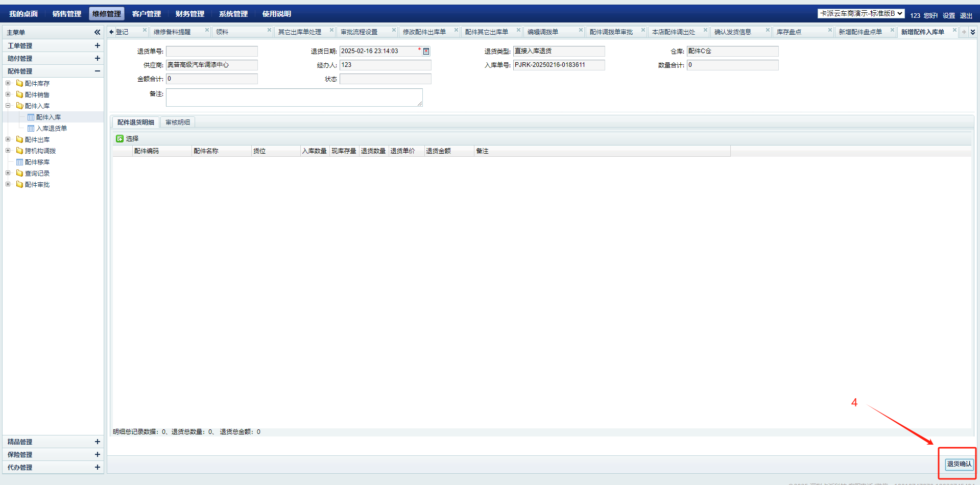
Task: Open the 退货日期 calendar picker icon
Action: coord(426,51)
